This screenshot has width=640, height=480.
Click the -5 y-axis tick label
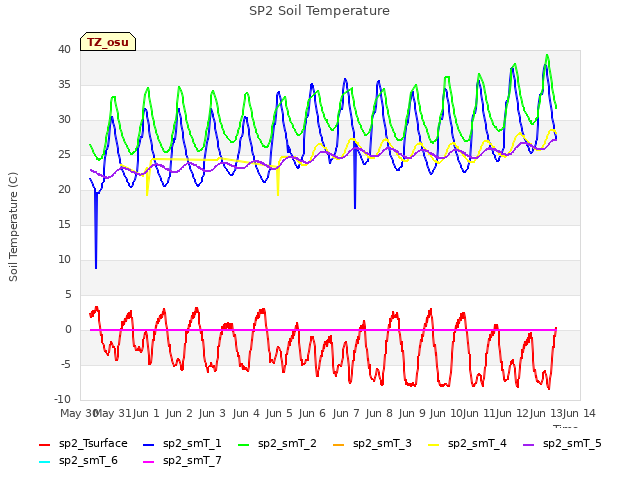click(x=66, y=364)
